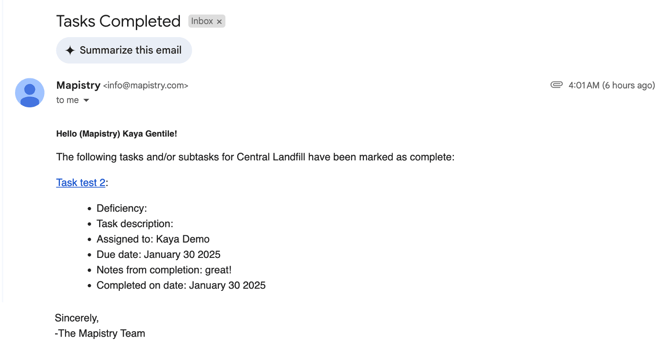Click the 'Notes from completion: great!' line
670x360 pixels.
tap(164, 270)
